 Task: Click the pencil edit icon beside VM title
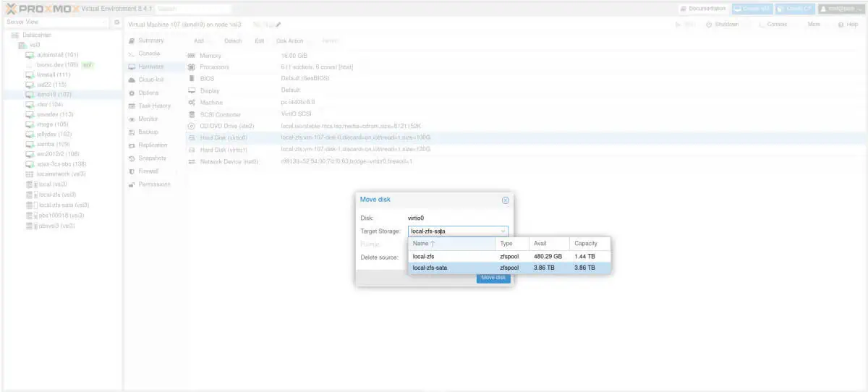[x=278, y=25]
